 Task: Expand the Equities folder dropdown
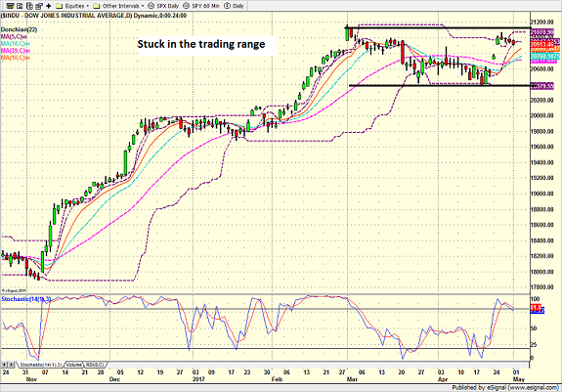tap(87, 6)
